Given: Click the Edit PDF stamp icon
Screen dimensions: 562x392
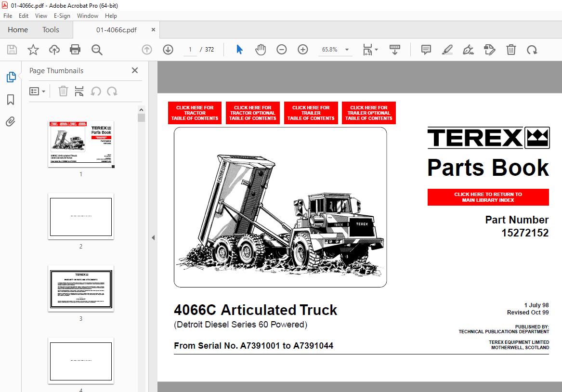Looking at the screenshot, I should pos(489,50).
